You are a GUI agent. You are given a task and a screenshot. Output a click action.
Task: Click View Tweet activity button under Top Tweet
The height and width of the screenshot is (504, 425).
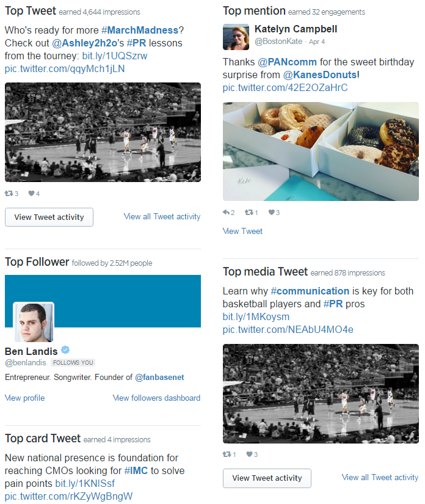(49, 217)
